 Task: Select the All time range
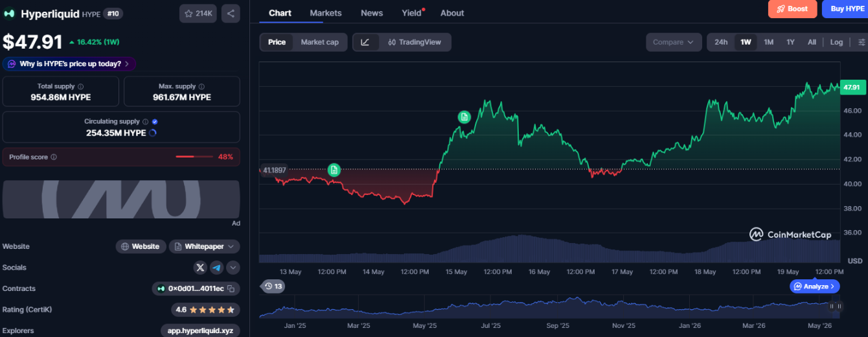tap(812, 42)
